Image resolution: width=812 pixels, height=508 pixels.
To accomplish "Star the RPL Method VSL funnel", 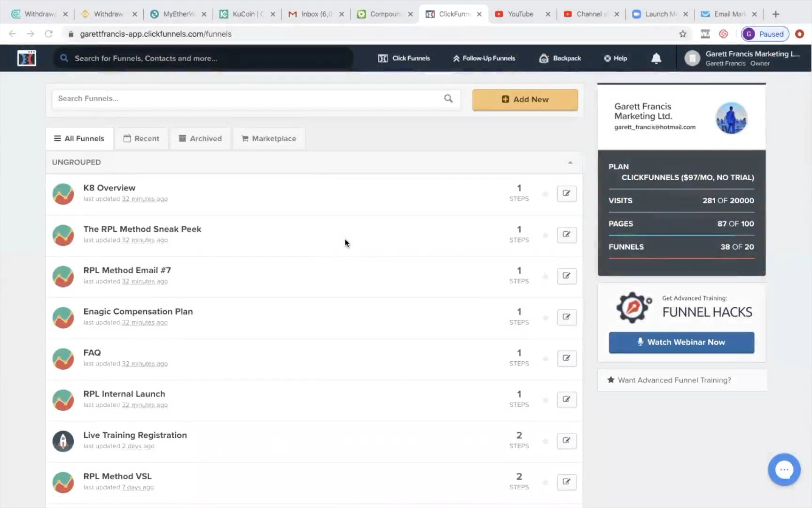I will [x=545, y=482].
